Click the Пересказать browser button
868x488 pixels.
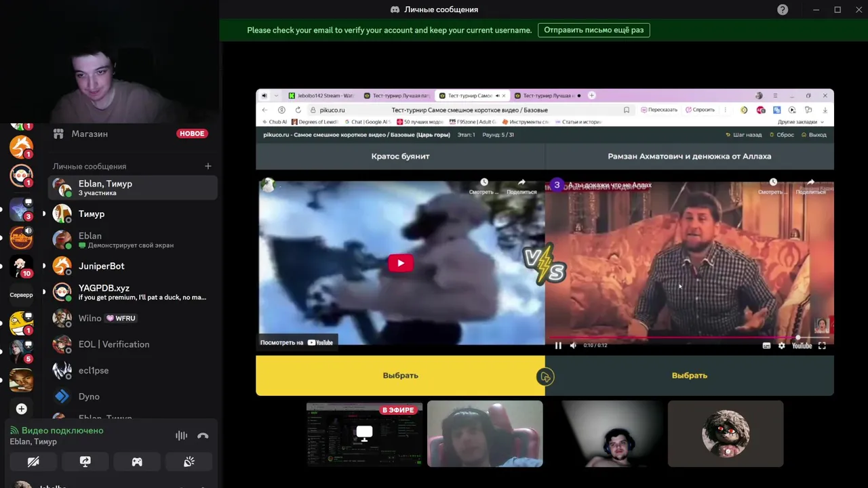tap(658, 110)
